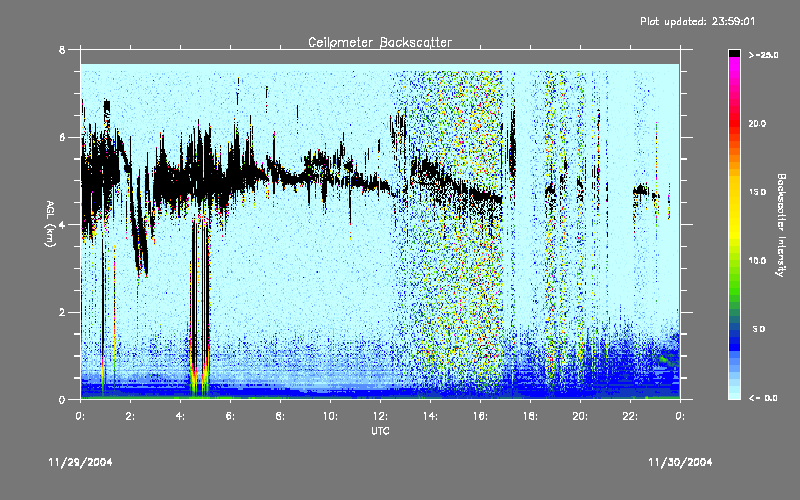Click the isolated black cloud patch near 22:30 UTC
This screenshot has height=500, width=800.
tap(641, 191)
